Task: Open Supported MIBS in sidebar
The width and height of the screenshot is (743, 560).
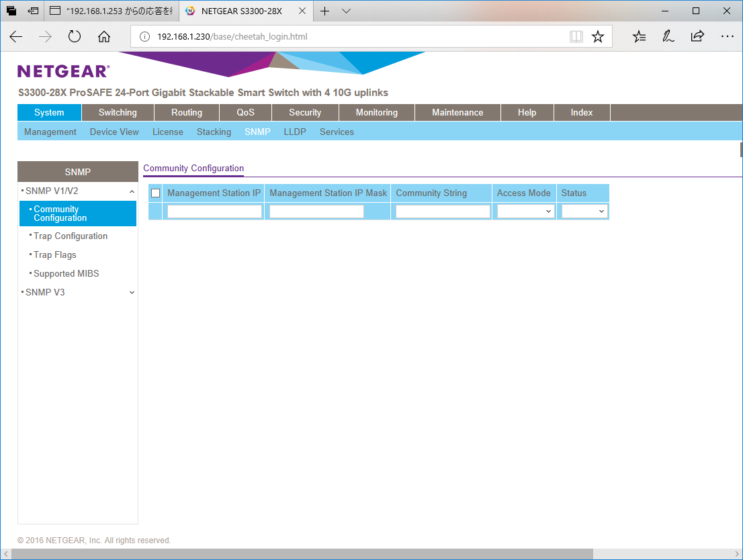Action: (x=67, y=274)
